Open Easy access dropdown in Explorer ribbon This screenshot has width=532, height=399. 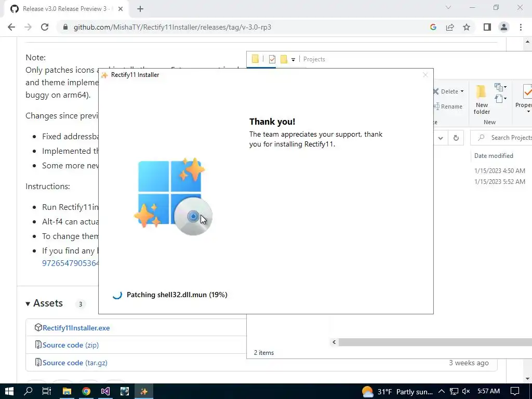[500, 99]
